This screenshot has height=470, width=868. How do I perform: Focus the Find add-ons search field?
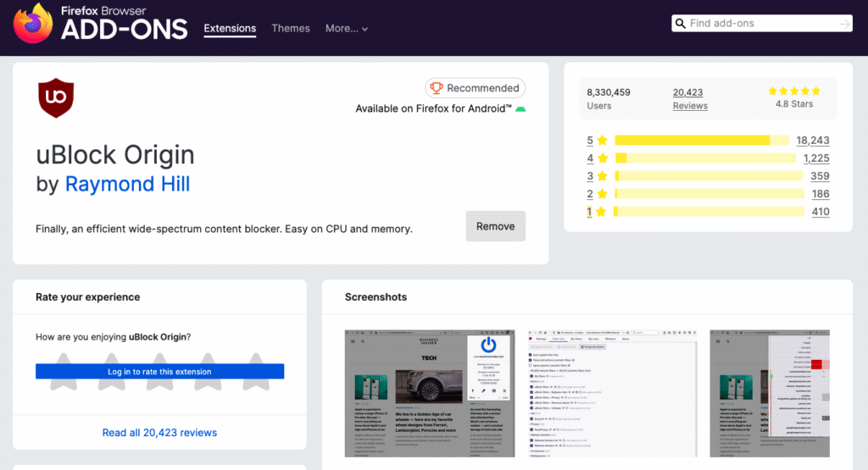point(759,24)
